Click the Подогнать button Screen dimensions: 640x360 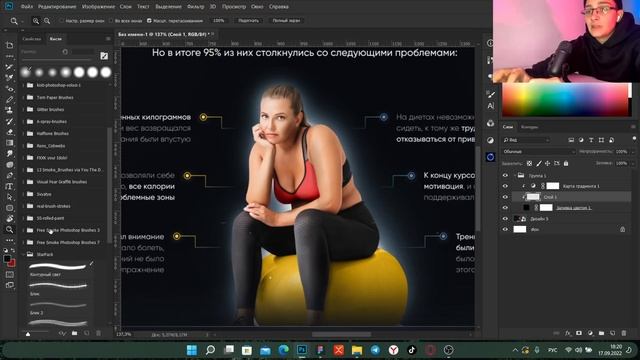249,20
